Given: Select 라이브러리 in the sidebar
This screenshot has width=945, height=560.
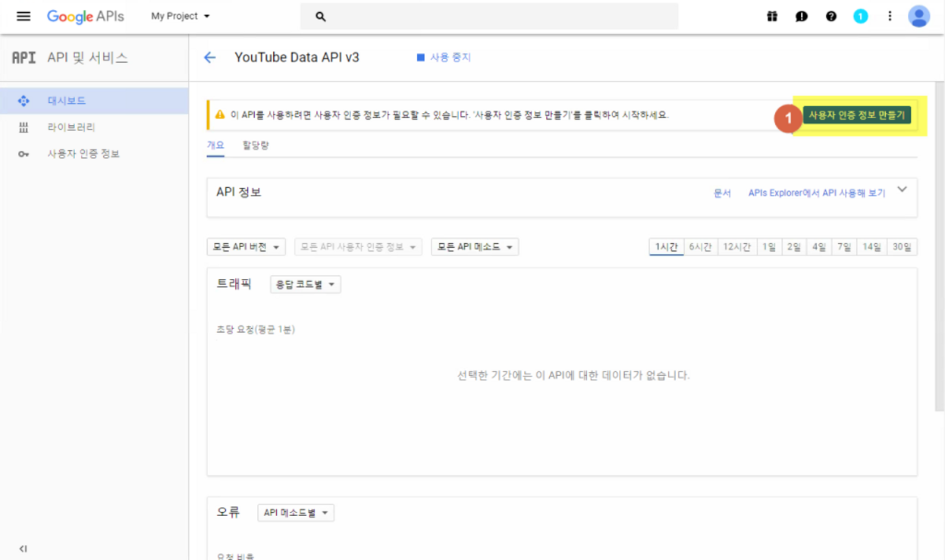Looking at the screenshot, I should pyautogui.click(x=71, y=127).
